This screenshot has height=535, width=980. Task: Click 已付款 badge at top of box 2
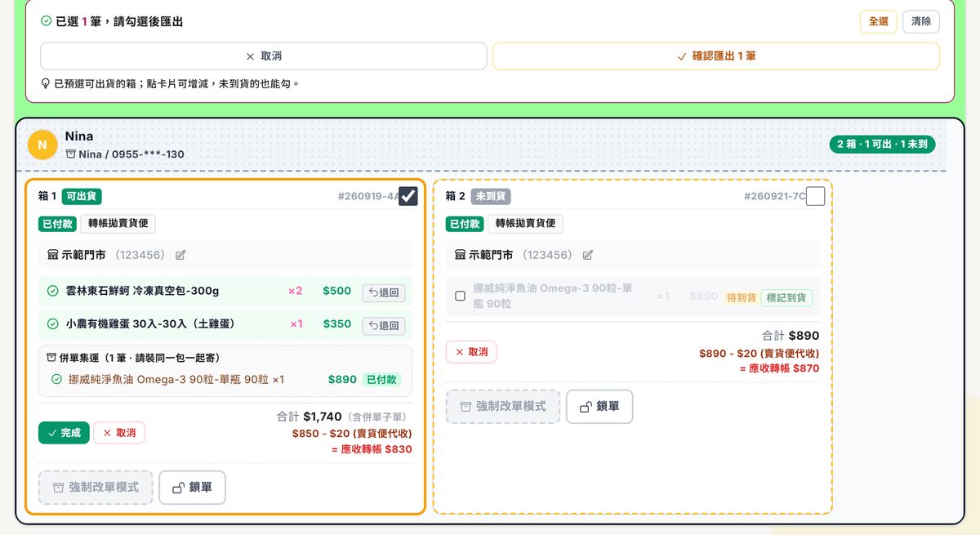pyautogui.click(x=463, y=224)
